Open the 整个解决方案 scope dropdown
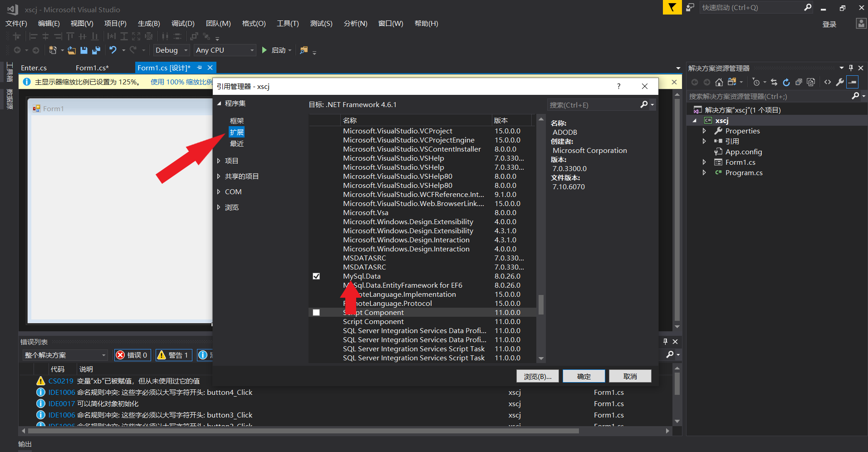 pos(65,355)
